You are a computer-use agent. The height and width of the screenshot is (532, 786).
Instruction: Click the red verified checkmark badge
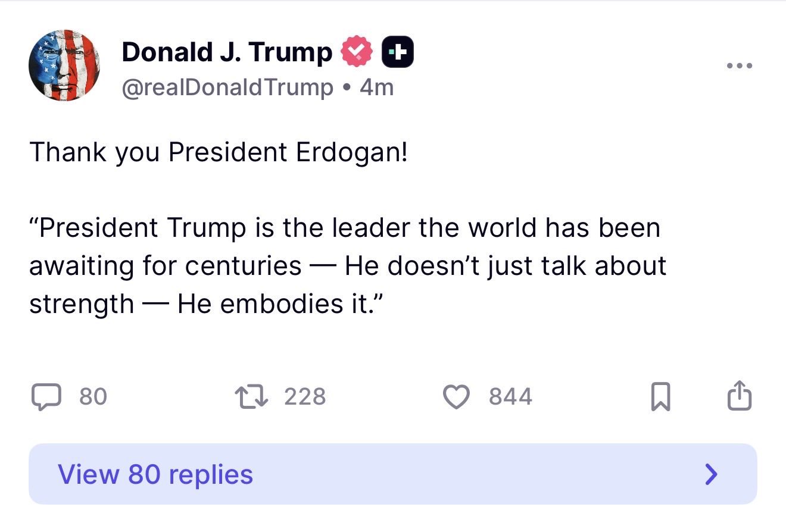(x=357, y=53)
